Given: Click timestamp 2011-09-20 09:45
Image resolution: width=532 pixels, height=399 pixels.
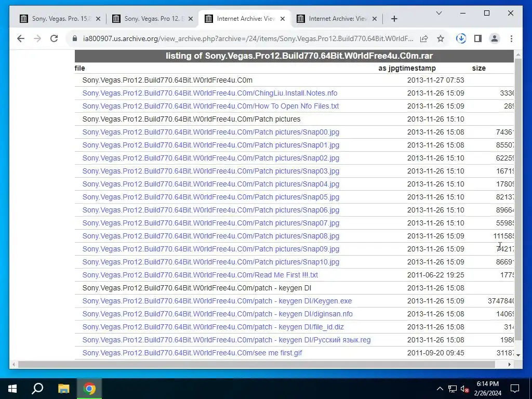Looking at the screenshot, I should pyautogui.click(x=436, y=353).
